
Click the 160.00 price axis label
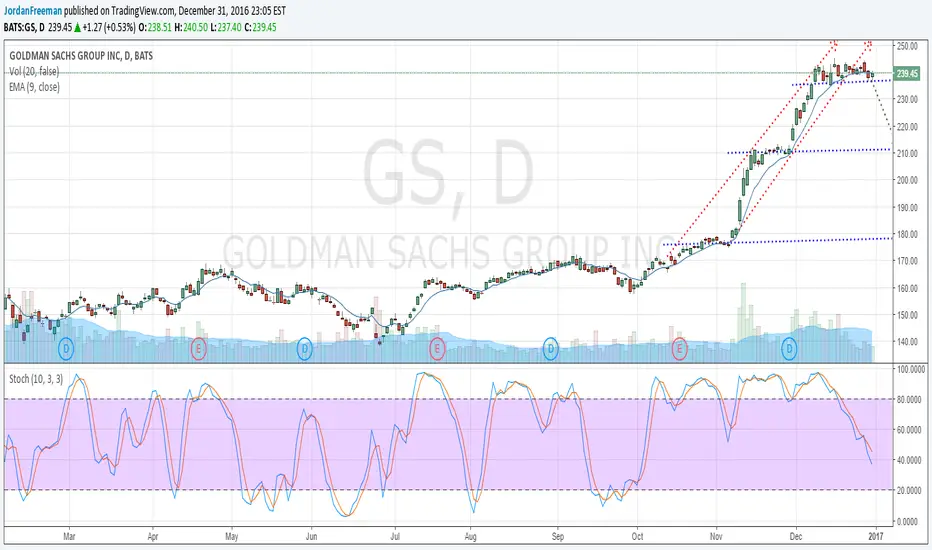[x=907, y=288]
